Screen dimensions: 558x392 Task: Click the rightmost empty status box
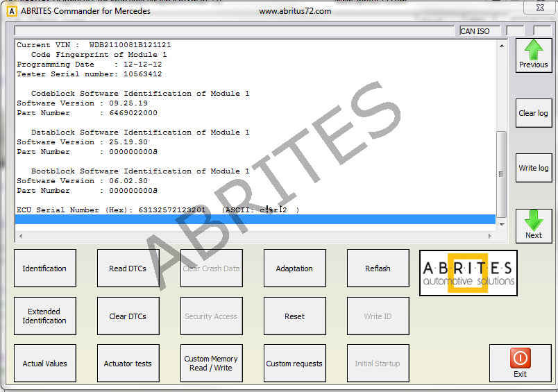point(542,31)
